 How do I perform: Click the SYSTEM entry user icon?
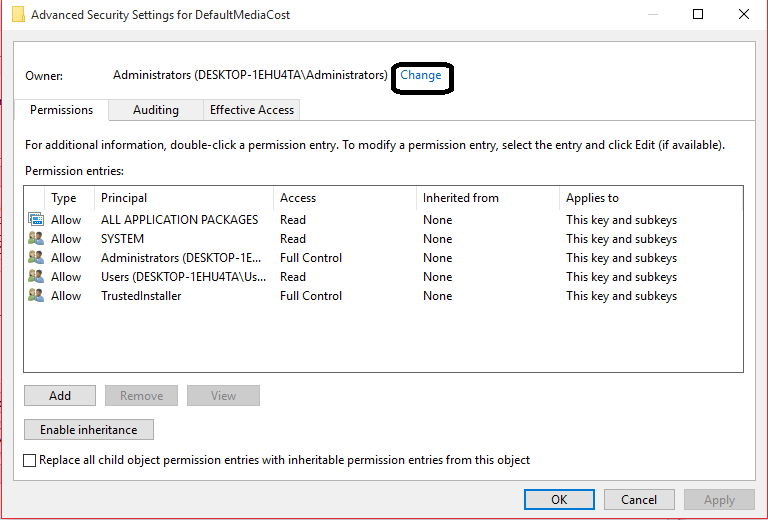(x=36, y=239)
